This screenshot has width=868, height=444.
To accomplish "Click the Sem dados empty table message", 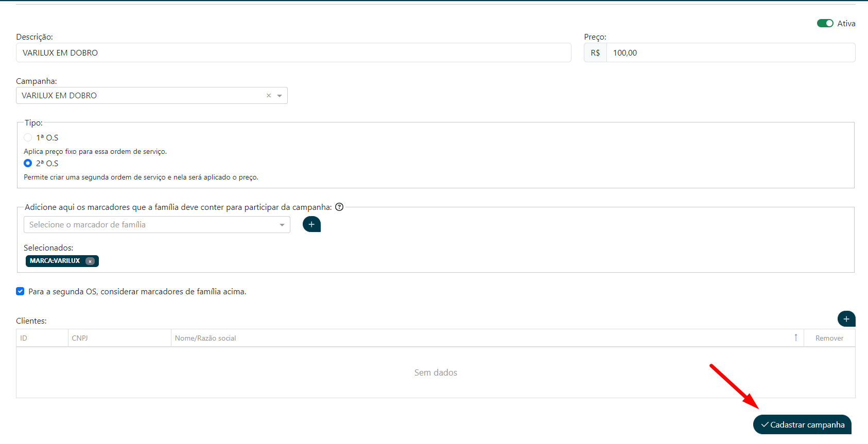I will [436, 372].
